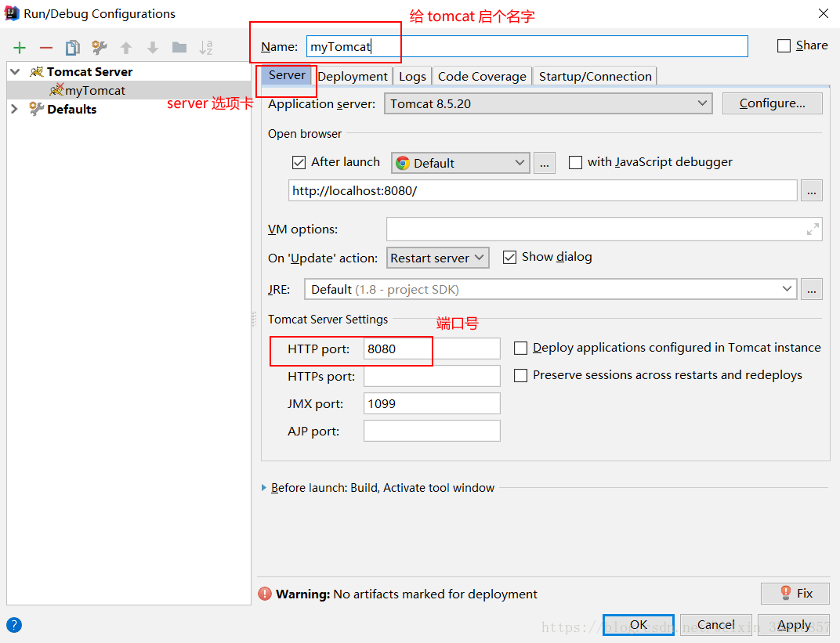
Task: Click the OK button
Action: coord(638,625)
